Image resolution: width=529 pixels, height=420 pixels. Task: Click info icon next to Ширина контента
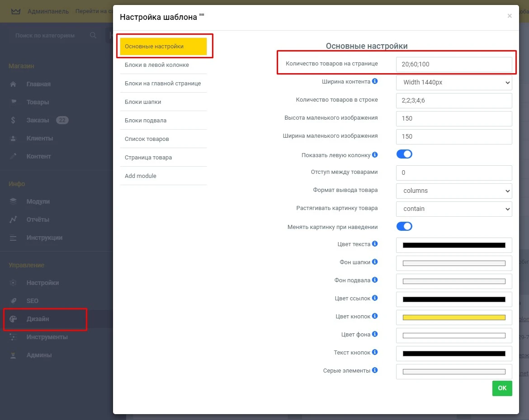[375, 82]
